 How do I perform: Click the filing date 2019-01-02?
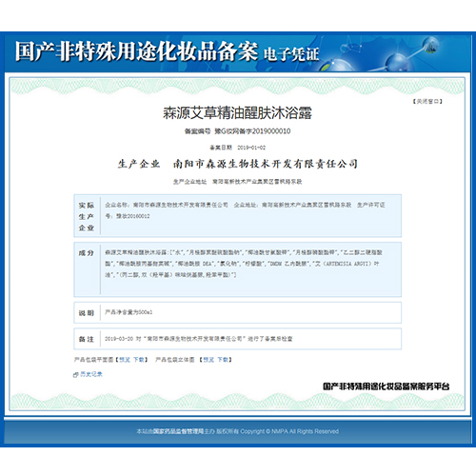(237, 148)
